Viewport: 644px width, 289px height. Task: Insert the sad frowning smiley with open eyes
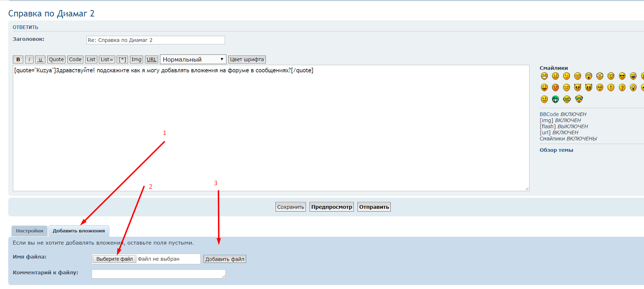[577, 76]
